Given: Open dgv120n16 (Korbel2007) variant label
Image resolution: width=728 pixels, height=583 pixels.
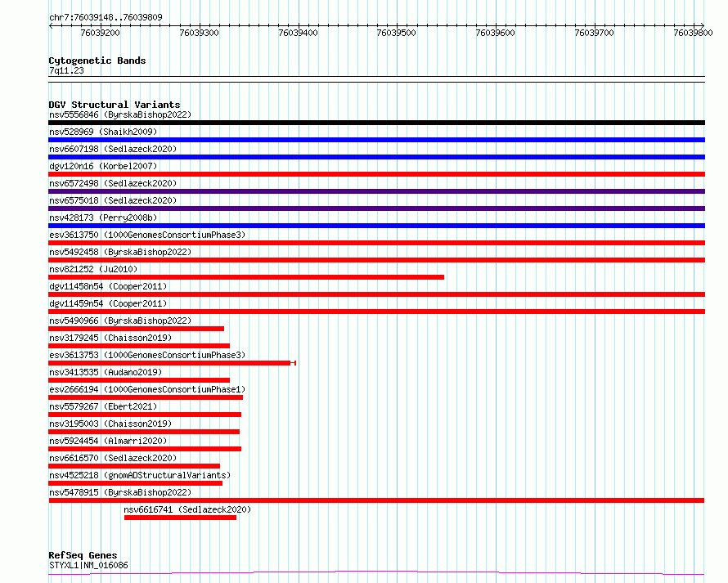Looking at the screenshot, I should tap(103, 166).
